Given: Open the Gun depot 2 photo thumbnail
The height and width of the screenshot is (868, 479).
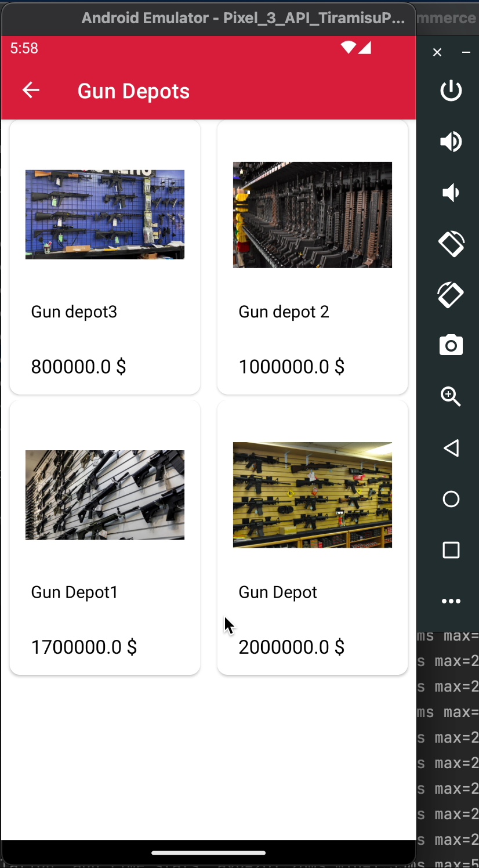Looking at the screenshot, I should click(x=313, y=215).
